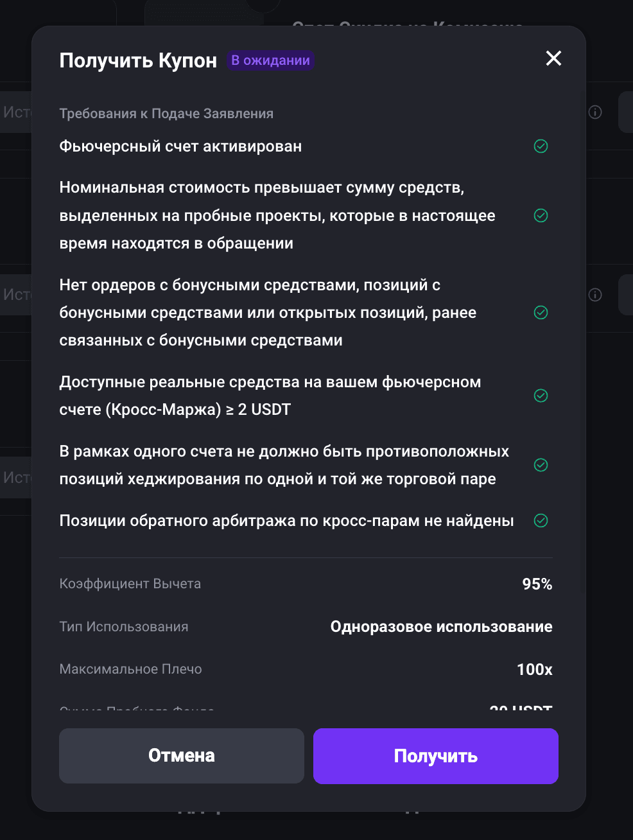
Task: Select the Коэффициент Вычета 95% value
Action: point(537,584)
